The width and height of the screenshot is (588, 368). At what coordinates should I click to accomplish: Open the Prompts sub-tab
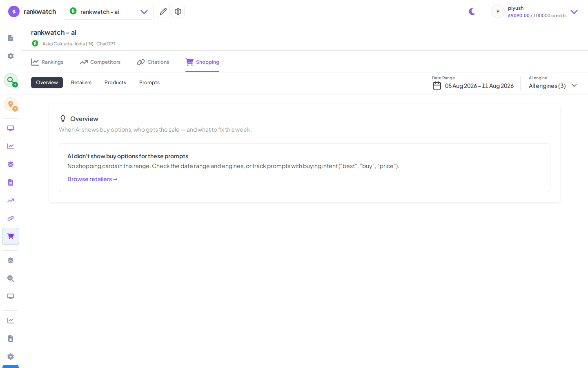click(149, 83)
